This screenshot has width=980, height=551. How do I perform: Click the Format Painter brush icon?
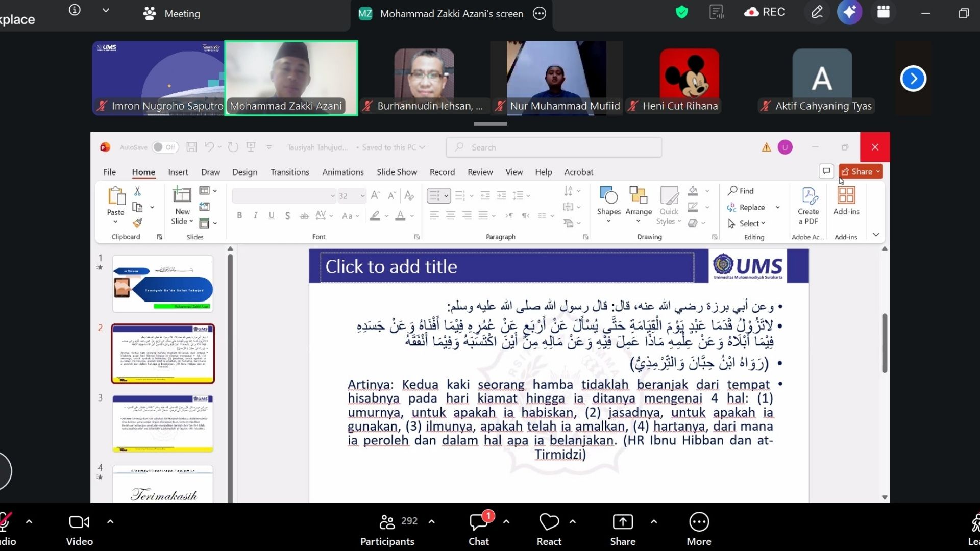point(137,223)
